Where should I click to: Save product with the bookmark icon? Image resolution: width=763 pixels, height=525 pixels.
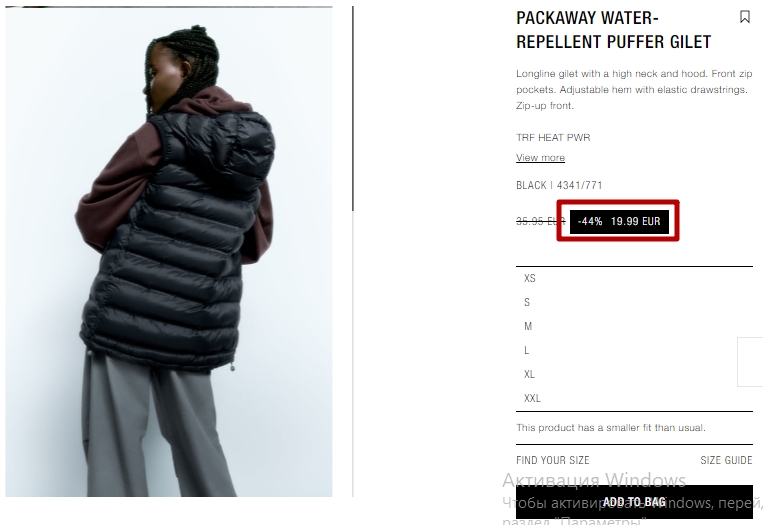tap(745, 17)
